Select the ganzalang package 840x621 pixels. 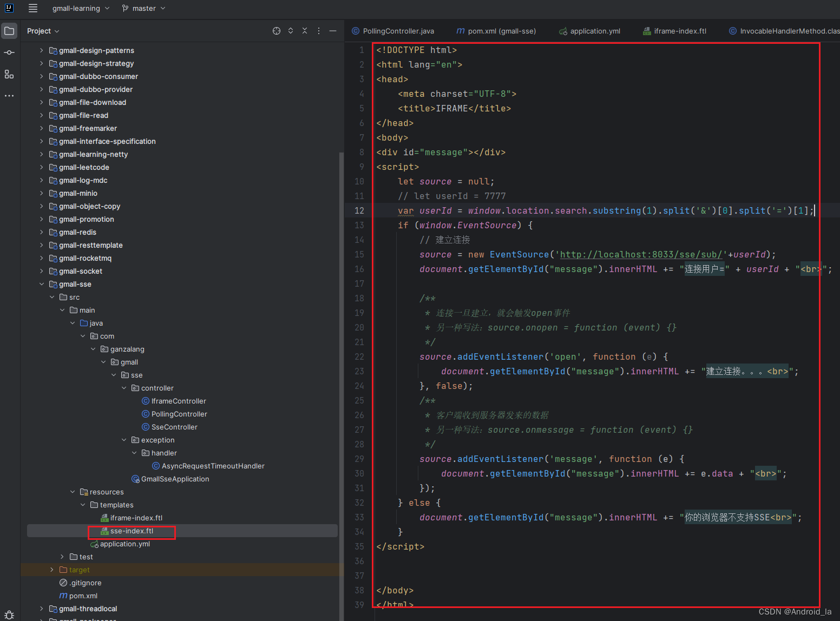pyautogui.click(x=127, y=349)
